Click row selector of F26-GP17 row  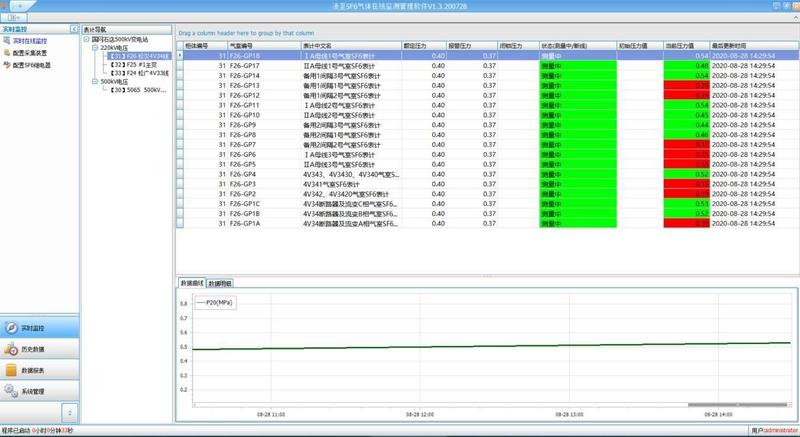180,66
